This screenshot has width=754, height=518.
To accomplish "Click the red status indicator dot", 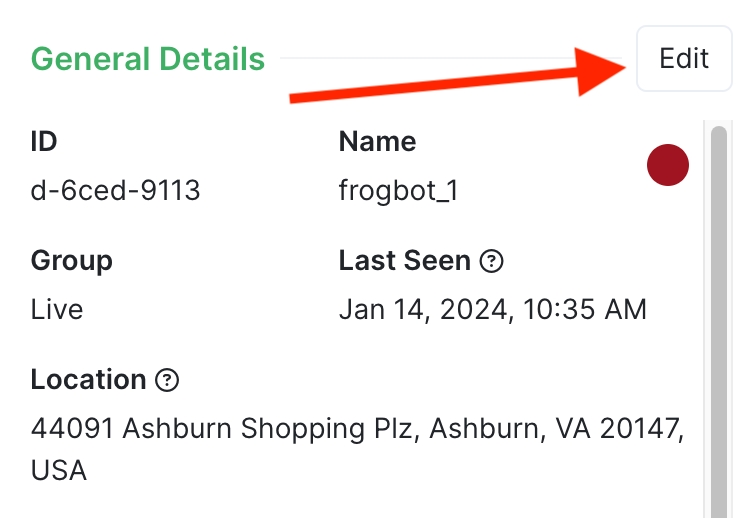I will [668, 165].
